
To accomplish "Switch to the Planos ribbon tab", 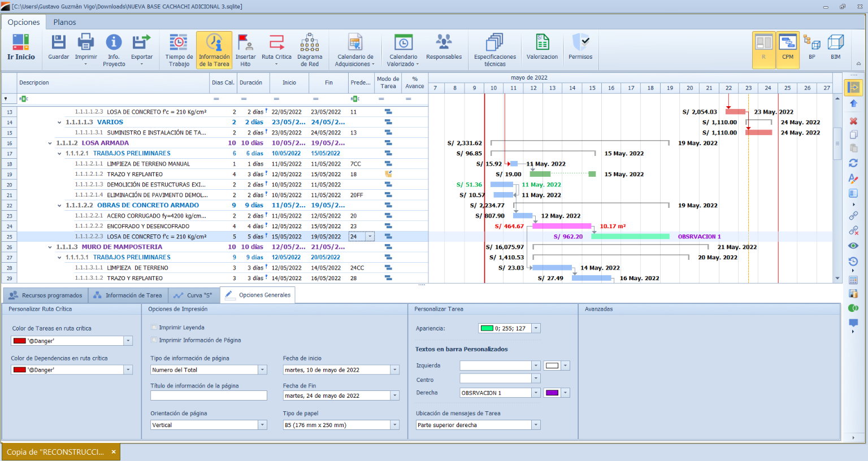I will [64, 22].
